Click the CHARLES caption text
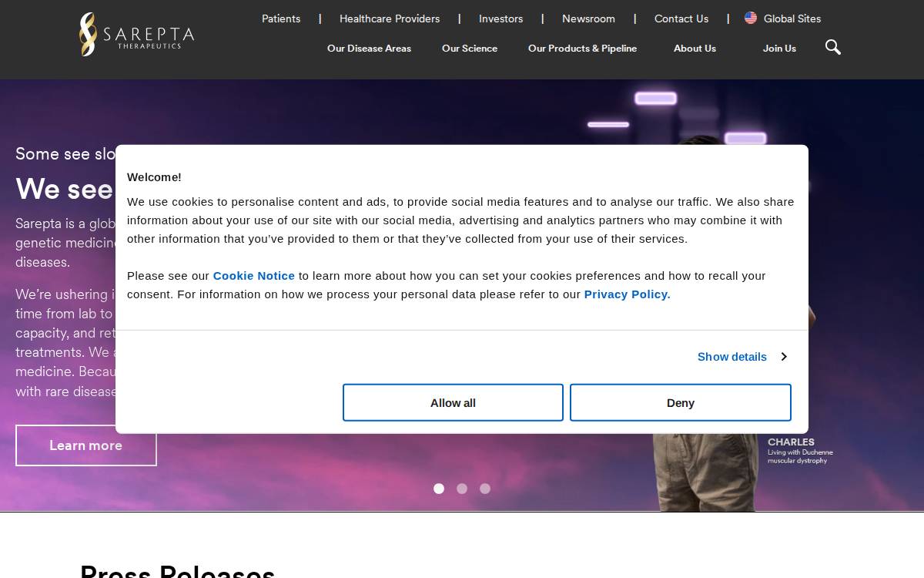924x578 pixels. [x=791, y=442]
